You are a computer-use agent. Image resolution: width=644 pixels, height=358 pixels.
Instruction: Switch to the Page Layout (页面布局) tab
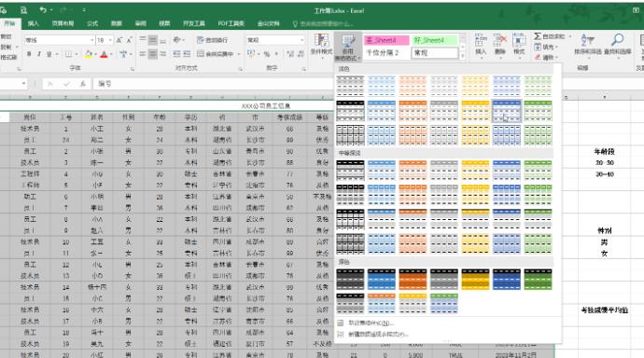coord(63,24)
